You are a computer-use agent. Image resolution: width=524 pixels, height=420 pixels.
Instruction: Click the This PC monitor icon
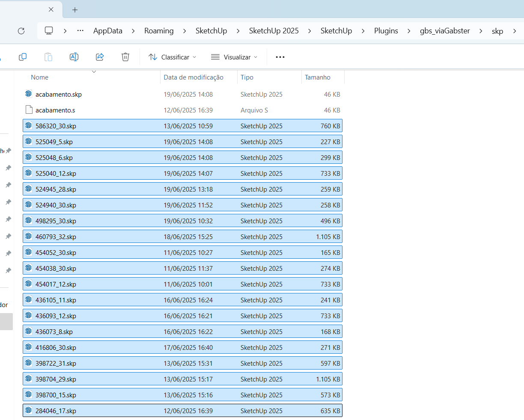[x=49, y=31]
